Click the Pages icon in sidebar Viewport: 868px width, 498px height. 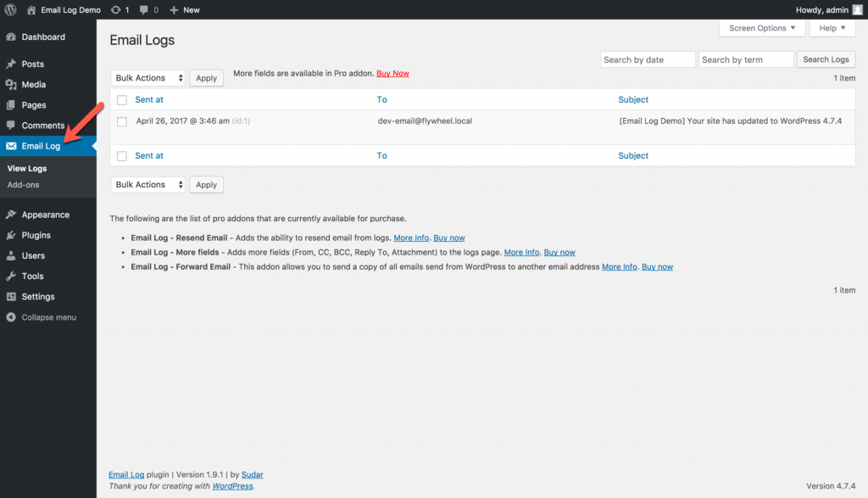(11, 105)
